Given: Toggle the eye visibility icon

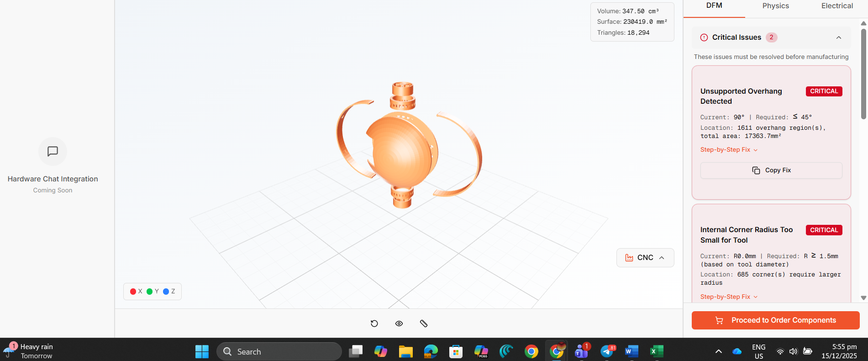Looking at the screenshot, I should pyautogui.click(x=399, y=324).
